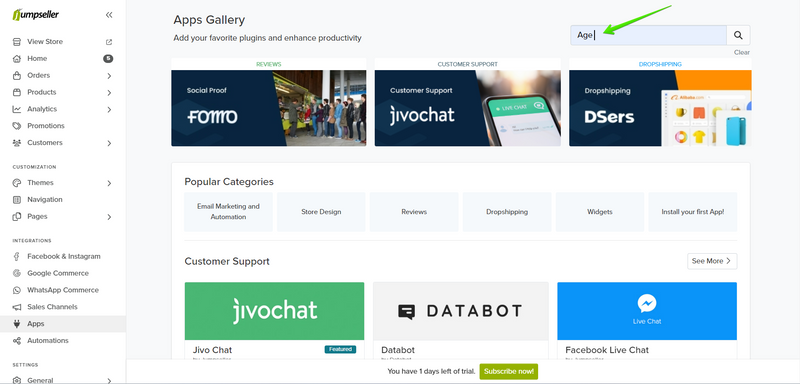The height and width of the screenshot is (384, 800).
Task: Click See More for Customer Support
Action: coord(712,261)
